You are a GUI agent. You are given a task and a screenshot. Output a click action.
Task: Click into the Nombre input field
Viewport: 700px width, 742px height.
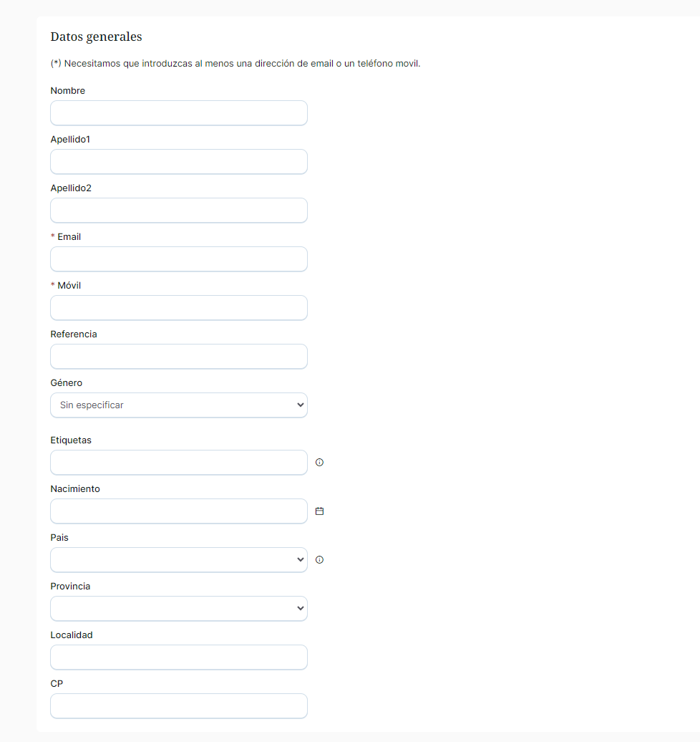tap(178, 113)
